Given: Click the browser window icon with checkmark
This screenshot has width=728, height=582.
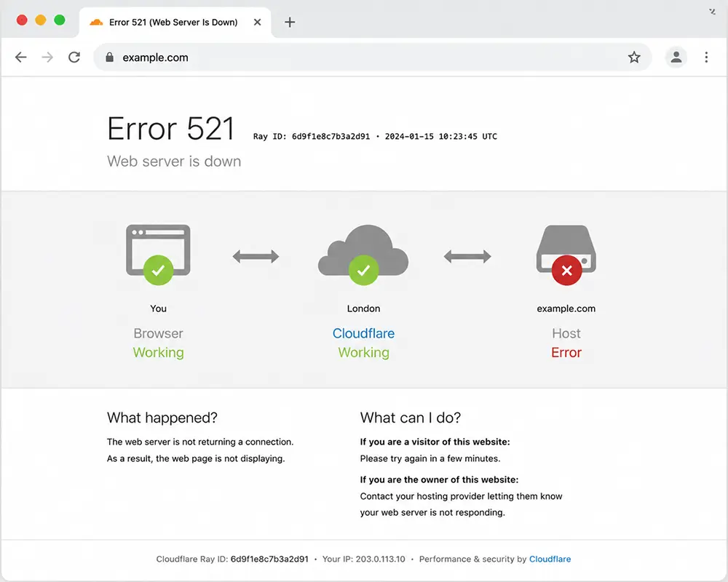Looking at the screenshot, I should coord(158,255).
